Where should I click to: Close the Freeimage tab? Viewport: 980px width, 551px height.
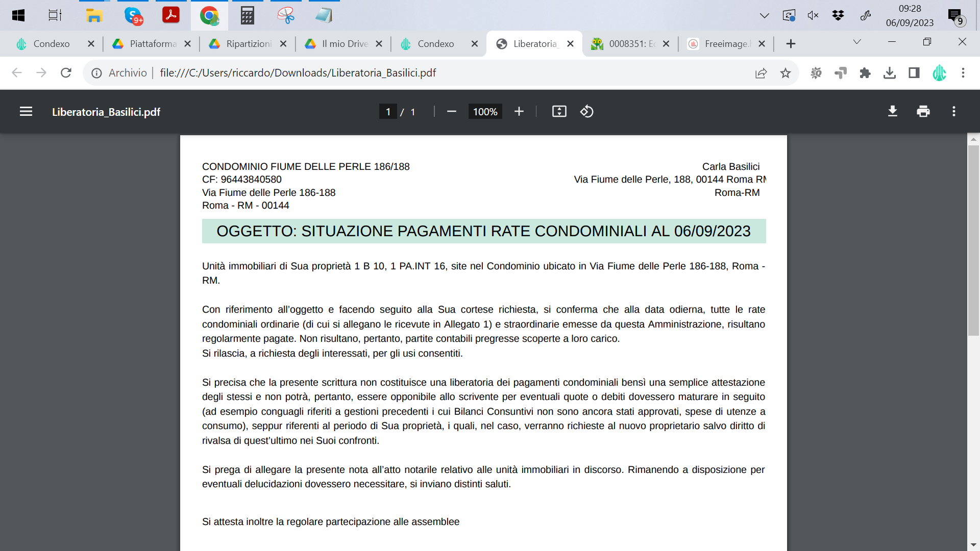tap(762, 44)
